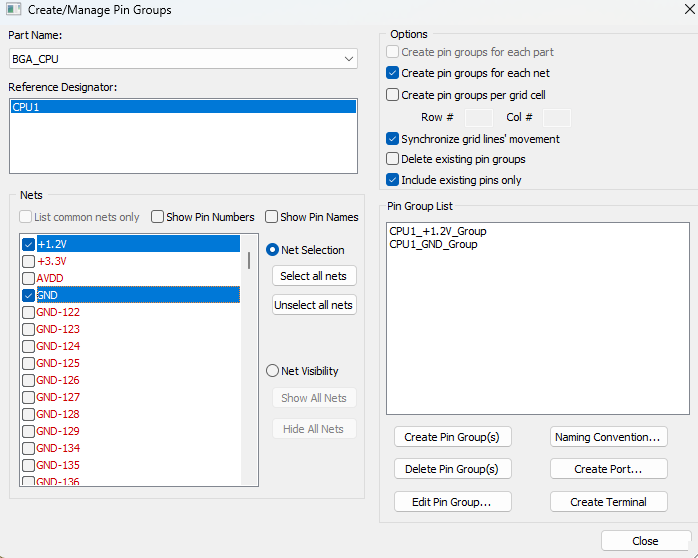Open the Naming Convention dialog
Viewport: 698px width, 558px height.
pos(608,437)
